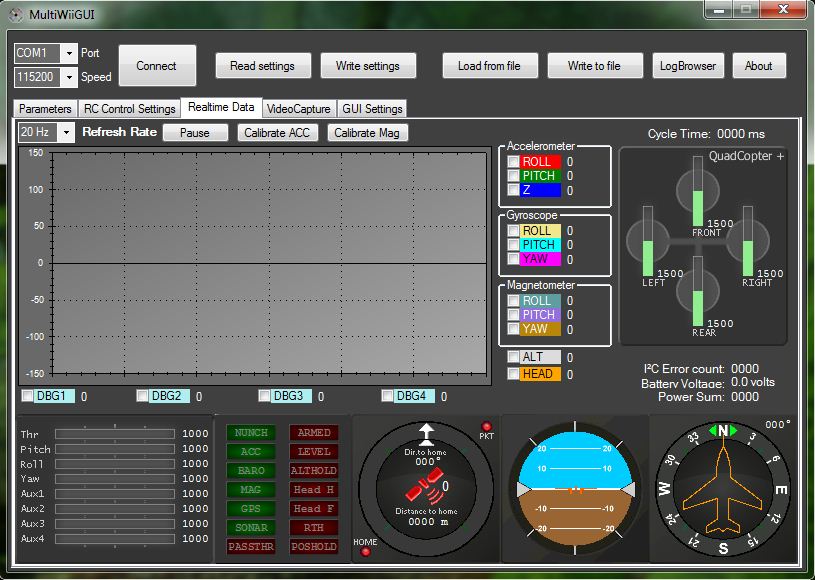Image resolution: width=815 pixels, height=580 pixels.
Task: Click the GPS sensor indicator
Action: click(x=251, y=508)
